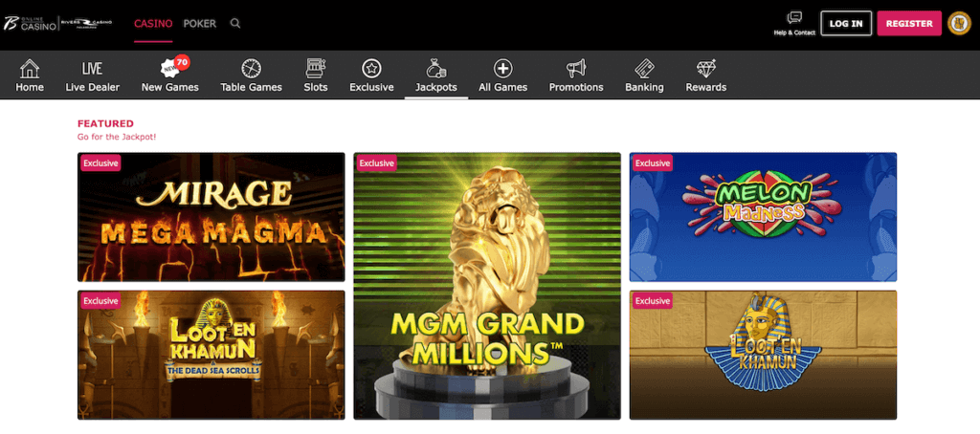
Task: Click the FEATURED section heading
Action: (105, 123)
